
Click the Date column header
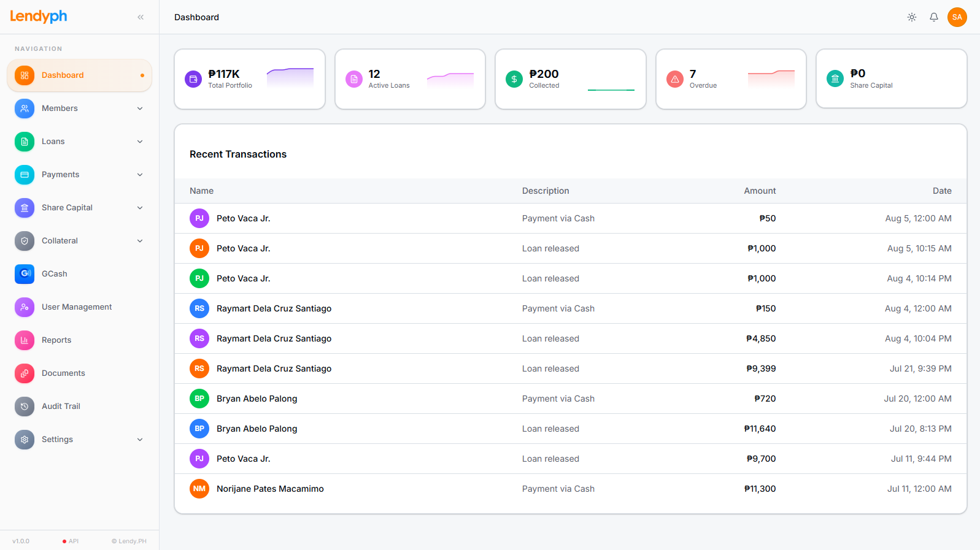(x=942, y=191)
